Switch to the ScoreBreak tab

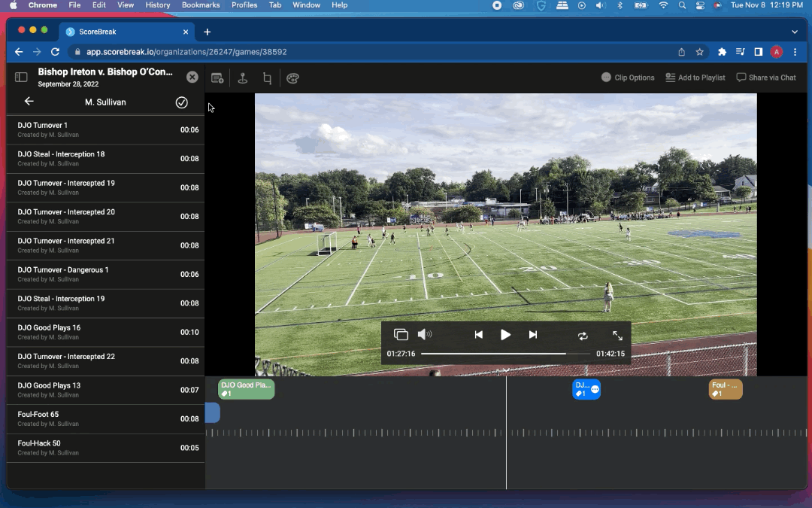coord(127,32)
